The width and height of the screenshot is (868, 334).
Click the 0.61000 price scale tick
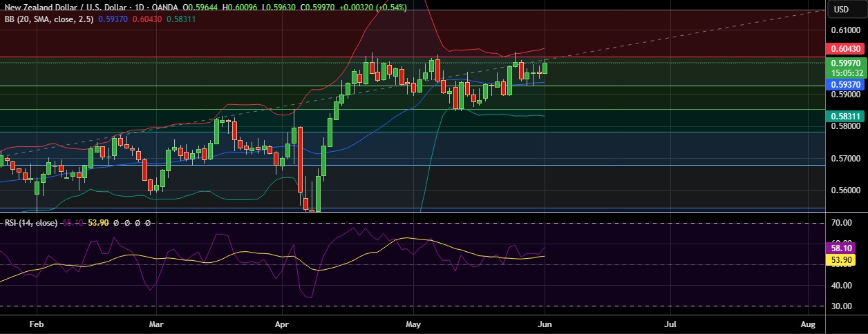[x=845, y=30]
